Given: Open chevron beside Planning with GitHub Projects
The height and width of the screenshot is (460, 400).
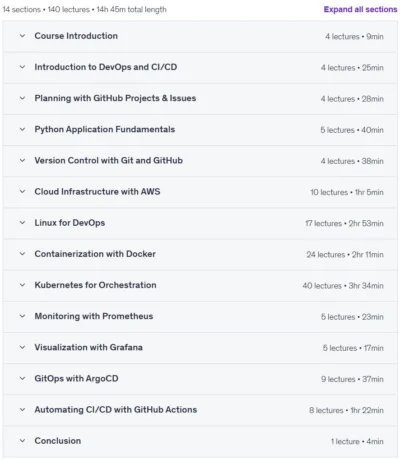Looking at the screenshot, I should [x=22, y=98].
